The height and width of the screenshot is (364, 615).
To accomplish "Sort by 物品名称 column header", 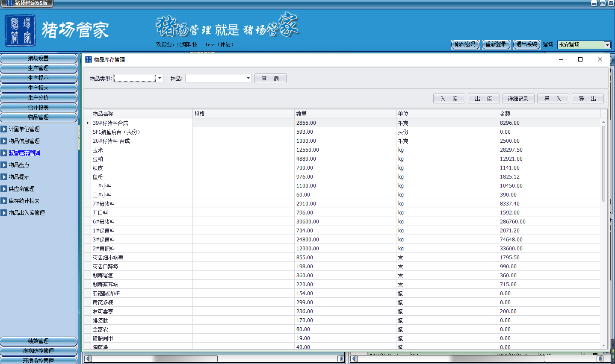I will coord(142,114).
